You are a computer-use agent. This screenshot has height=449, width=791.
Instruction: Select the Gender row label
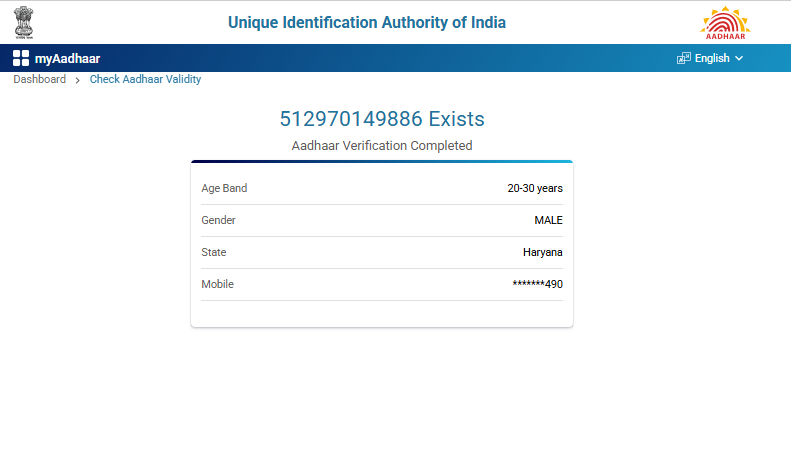click(x=218, y=220)
